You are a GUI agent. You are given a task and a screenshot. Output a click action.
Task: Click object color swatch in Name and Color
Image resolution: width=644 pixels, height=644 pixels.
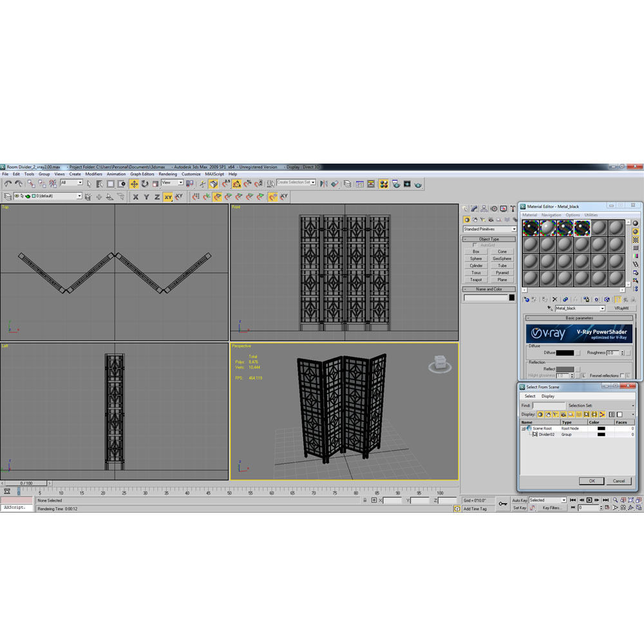(x=512, y=298)
